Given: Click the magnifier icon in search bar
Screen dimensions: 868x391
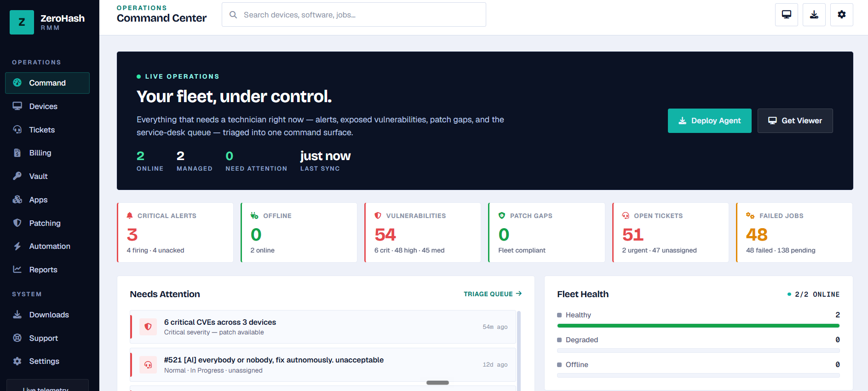Looking at the screenshot, I should point(233,15).
